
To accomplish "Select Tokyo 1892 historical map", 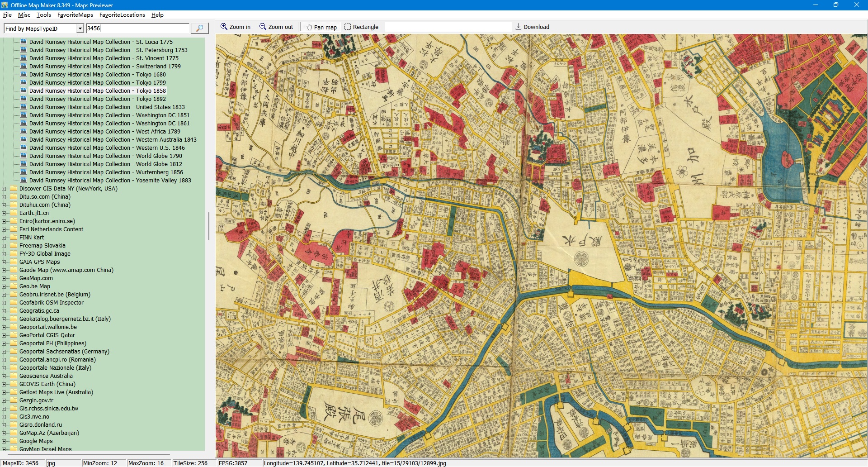I will pos(97,99).
